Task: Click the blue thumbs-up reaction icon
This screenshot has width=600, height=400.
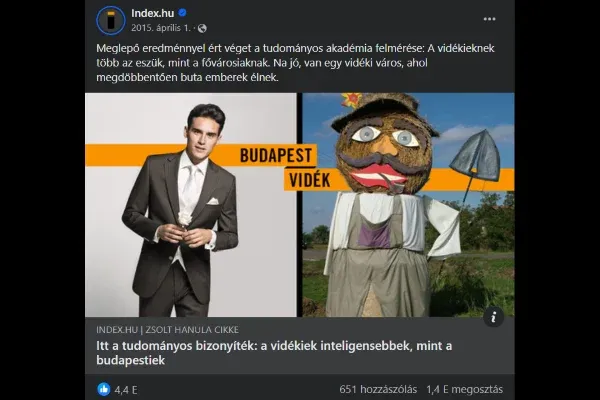Action: pyautogui.click(x=103, y=388)
